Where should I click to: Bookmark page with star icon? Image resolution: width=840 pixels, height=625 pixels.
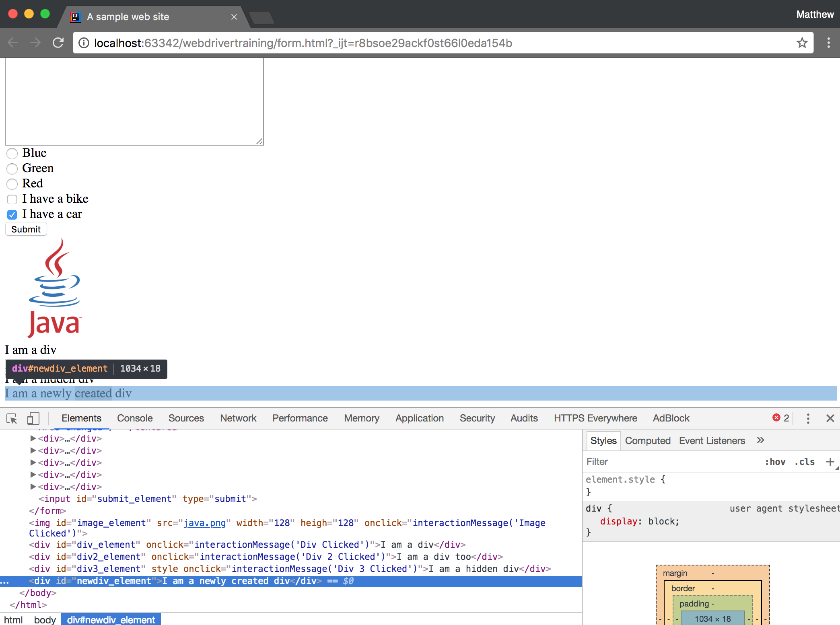pos(802,43)
